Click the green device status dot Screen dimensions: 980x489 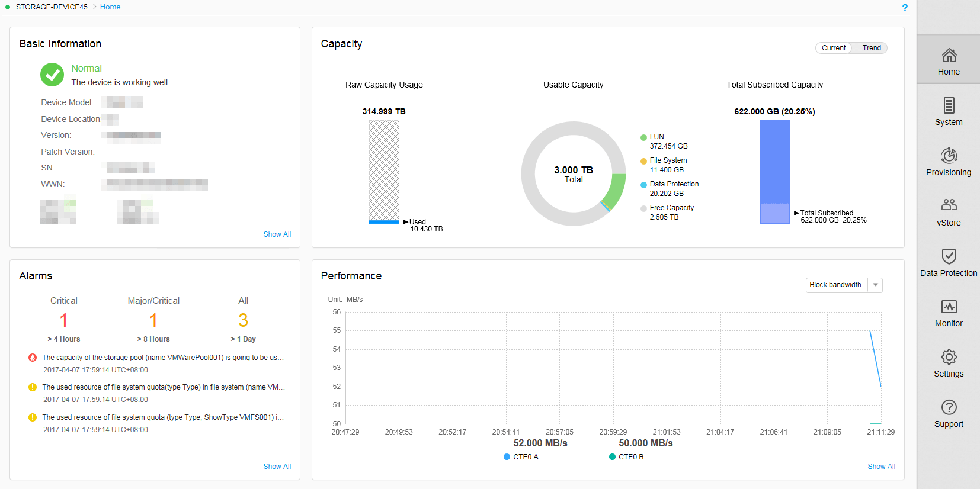(x=8, y=7)
